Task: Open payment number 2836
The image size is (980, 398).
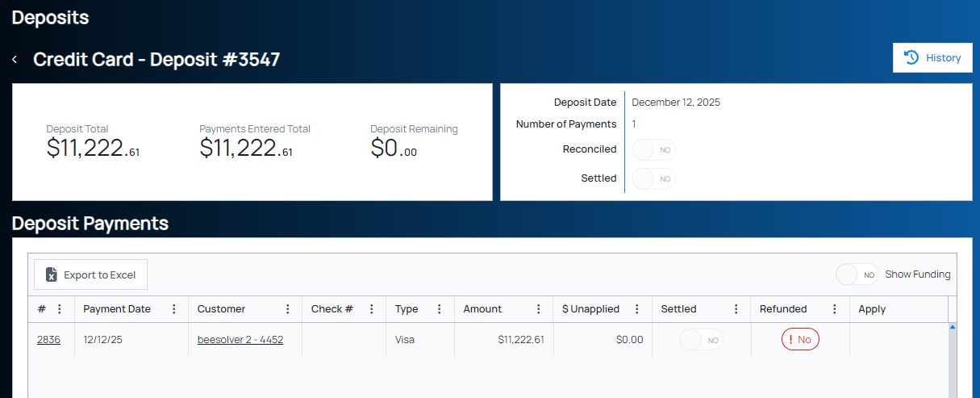Action: [x=48, y=340]
